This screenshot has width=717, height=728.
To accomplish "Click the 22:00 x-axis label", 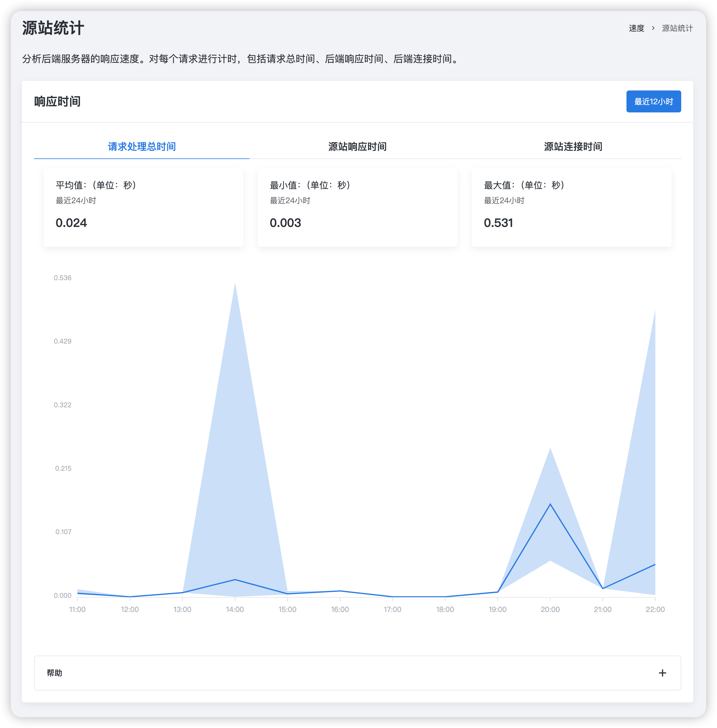I will [655, 610].
